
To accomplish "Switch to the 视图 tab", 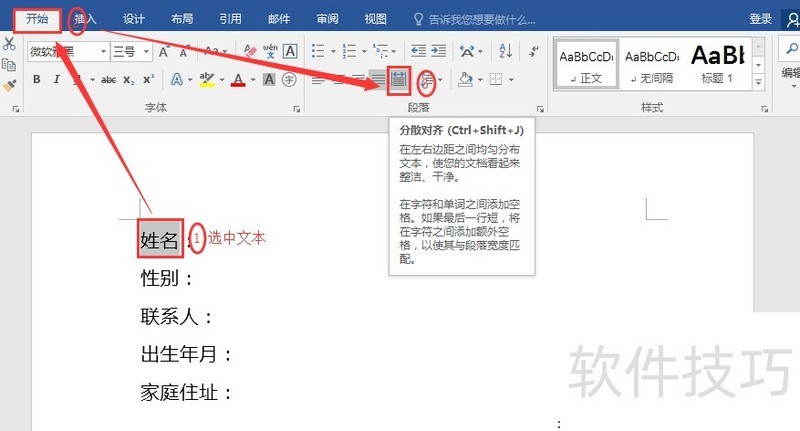I will coord(376,19).
